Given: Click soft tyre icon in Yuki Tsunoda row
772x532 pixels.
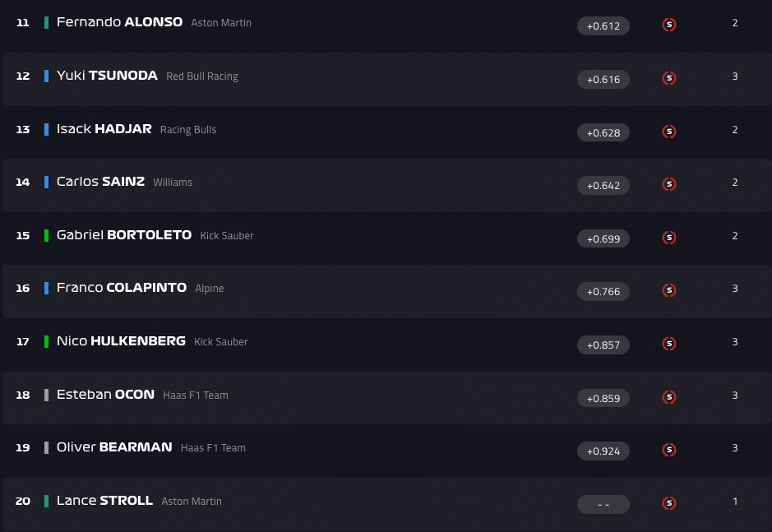Looking at the screenshot, I should [x=669, y=78].
